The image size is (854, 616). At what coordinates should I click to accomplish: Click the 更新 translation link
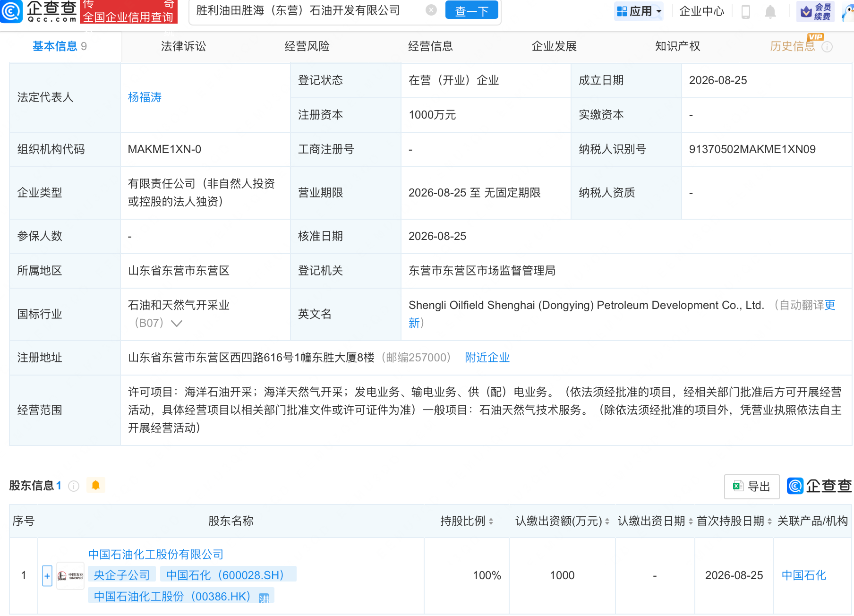coord(830,305)
